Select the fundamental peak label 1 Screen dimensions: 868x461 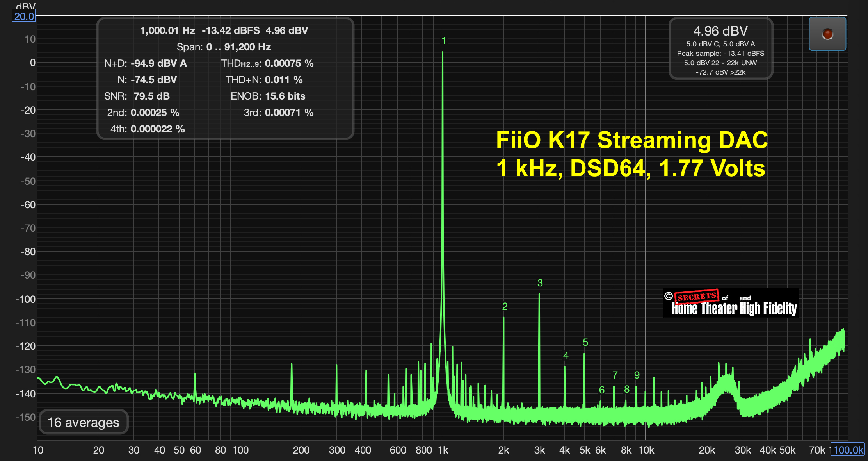pyautogui.click(x=444, y=41)
